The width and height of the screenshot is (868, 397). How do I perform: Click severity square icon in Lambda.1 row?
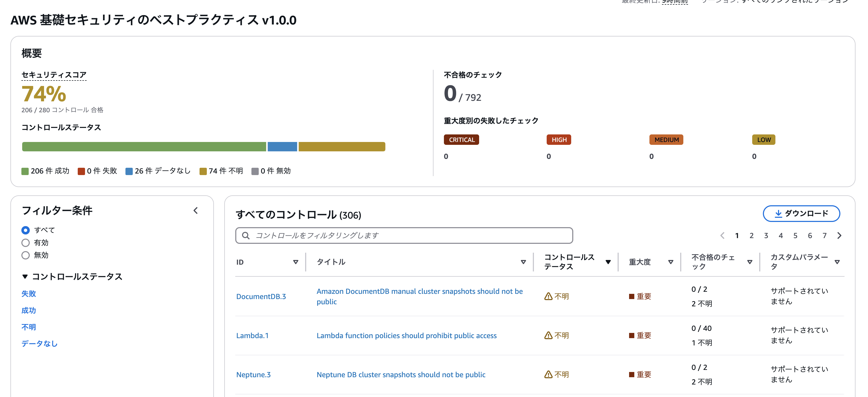631,336
